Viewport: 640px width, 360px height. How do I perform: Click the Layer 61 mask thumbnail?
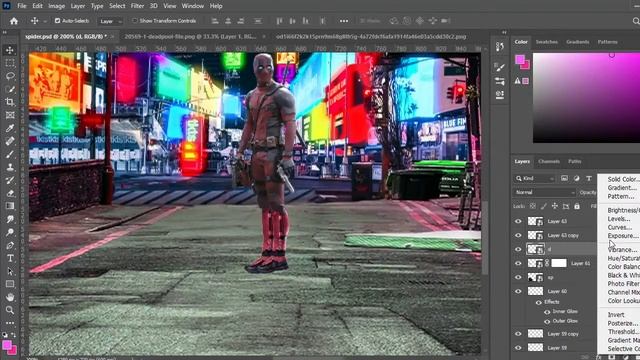tap(559, 263)
